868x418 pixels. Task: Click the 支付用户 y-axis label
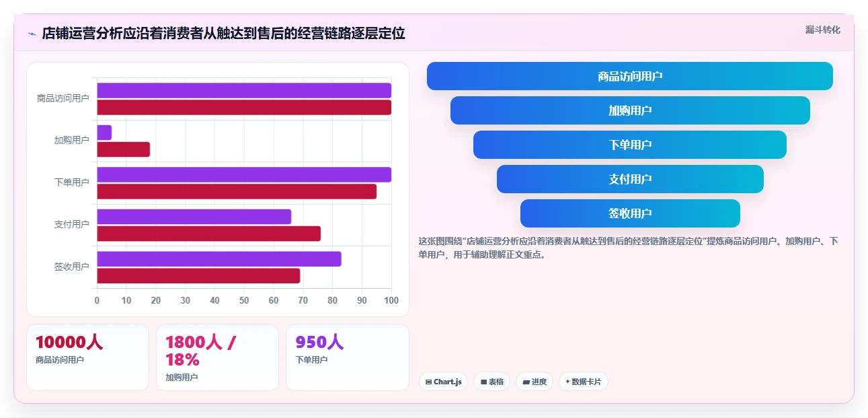pos(72,224)
